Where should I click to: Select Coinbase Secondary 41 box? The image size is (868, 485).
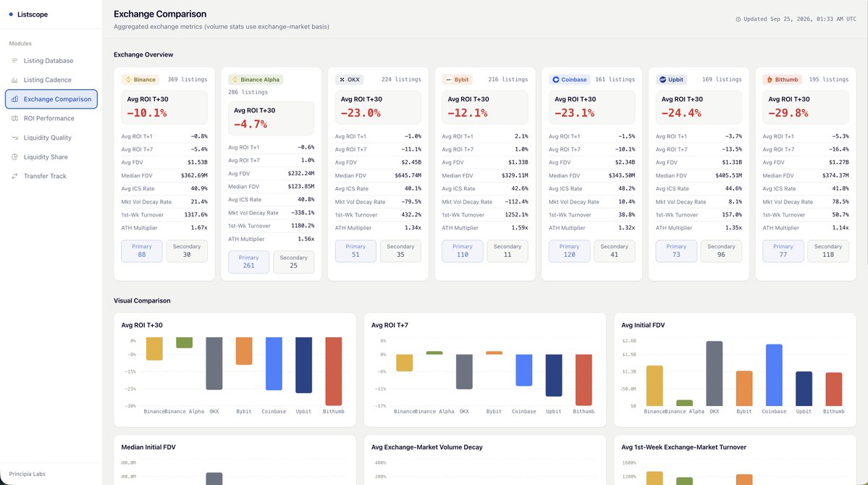point(614,250)
